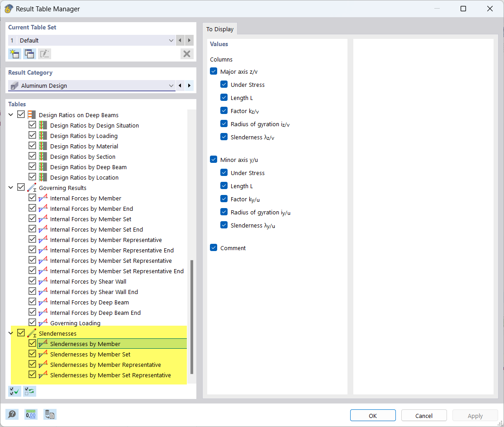Click icon of Internal Forces by Member
504x427 pixels.
pos(43,198)
